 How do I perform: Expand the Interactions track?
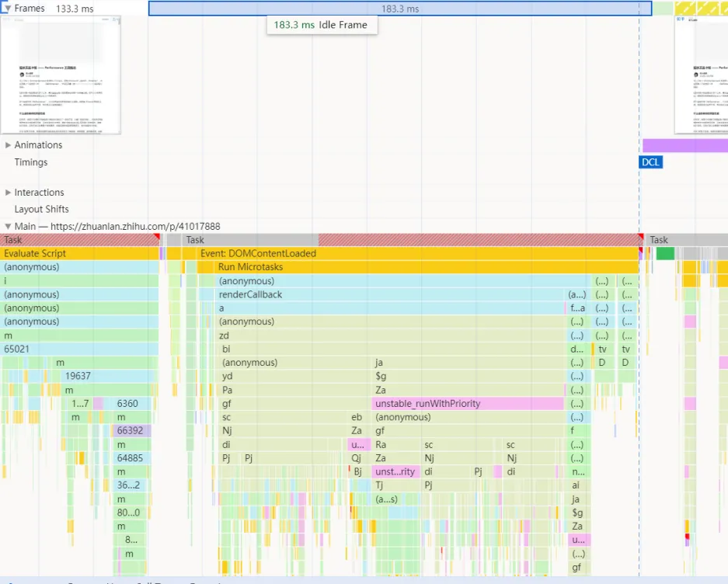pos(8,192)
